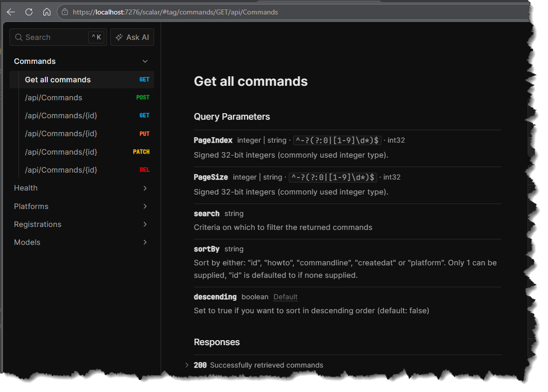Viewport: 548px width, 392px height.
Task: Expand the 200 response details
Action: pyautogui.click(x=186, y=365)
